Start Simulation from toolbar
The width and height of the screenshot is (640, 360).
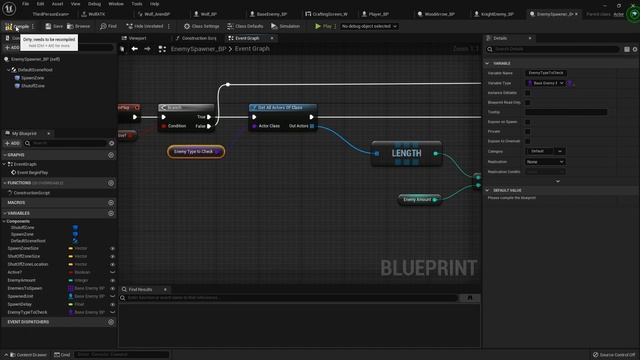coord(285,26)
